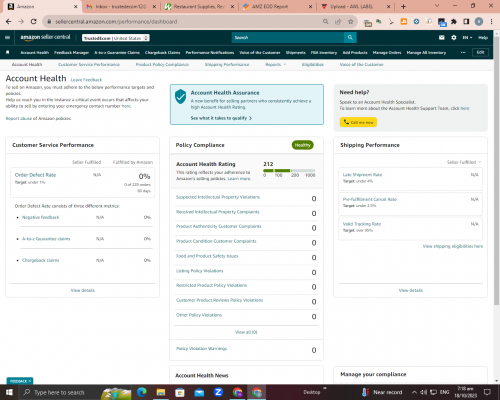Open Feedback Manager in the nav bar

coord(71,53)
